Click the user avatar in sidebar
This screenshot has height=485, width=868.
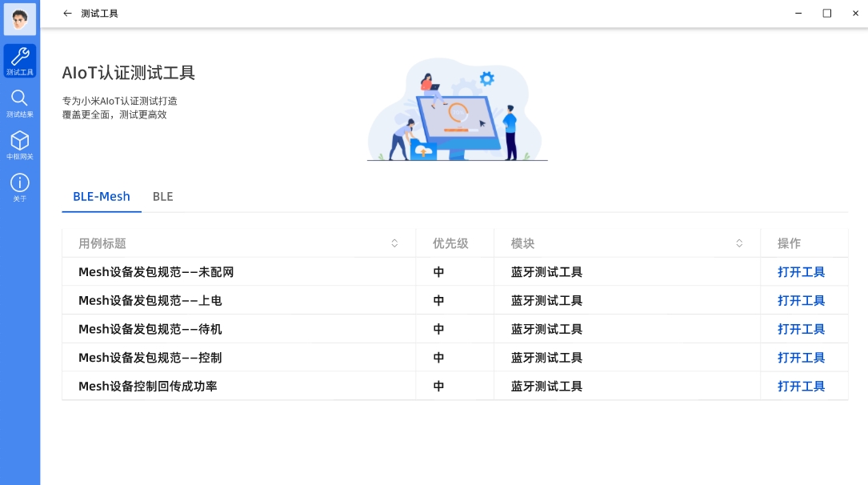coord(20,19)
